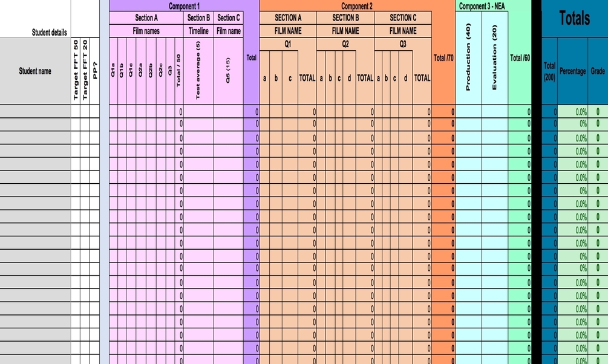Select the 'Component 1' purple header
This screenshot has width=608, height=364.
[184, 6]
